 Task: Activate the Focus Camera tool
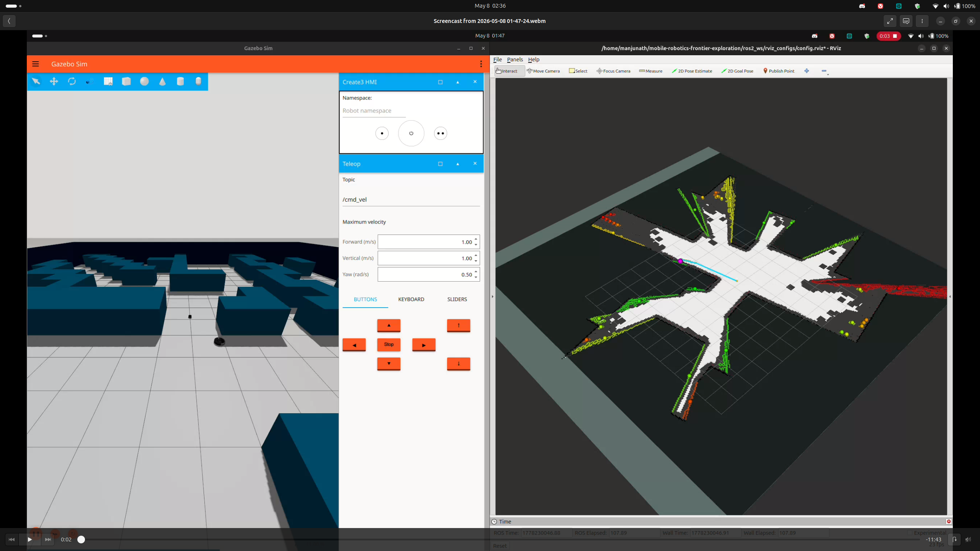coord(613,71)
